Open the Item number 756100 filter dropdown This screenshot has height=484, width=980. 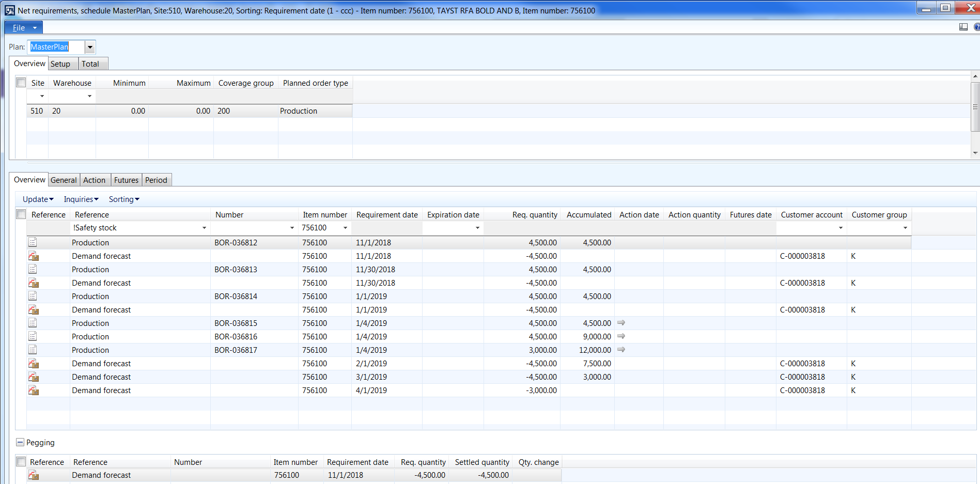coord(345,228)
